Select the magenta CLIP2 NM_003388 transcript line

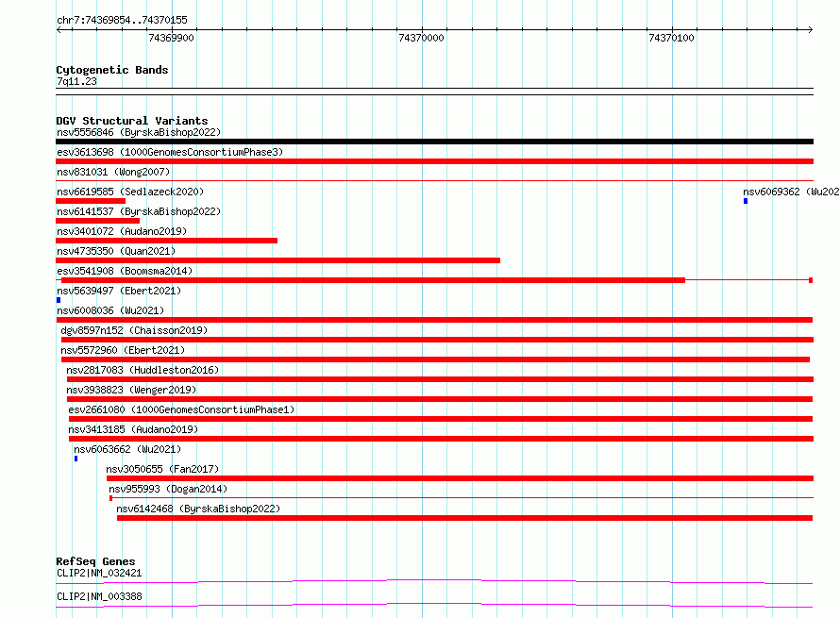click(x=434, y=605)
